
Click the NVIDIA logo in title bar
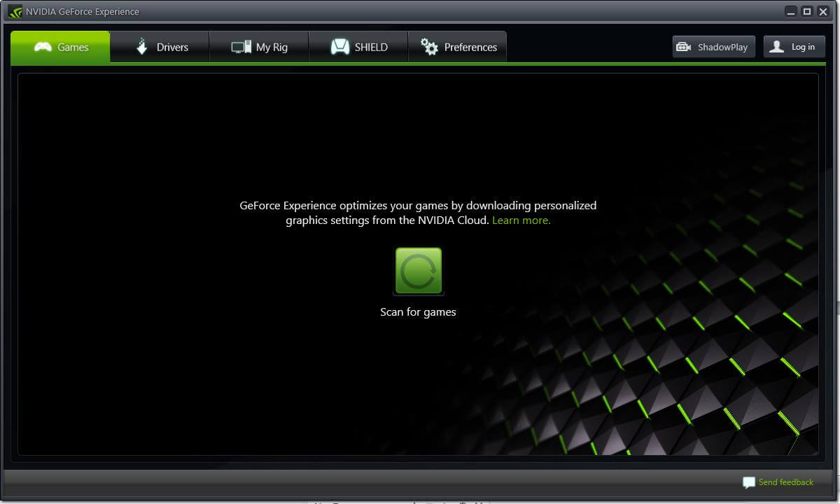pyautogui.click(x=15, y=11)
